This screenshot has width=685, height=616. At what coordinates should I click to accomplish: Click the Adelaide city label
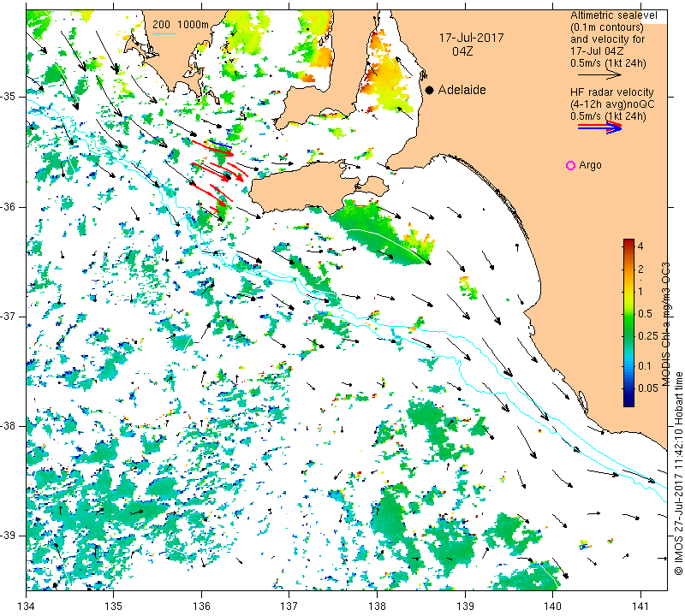pyautogui.click(x=462, y=90)
